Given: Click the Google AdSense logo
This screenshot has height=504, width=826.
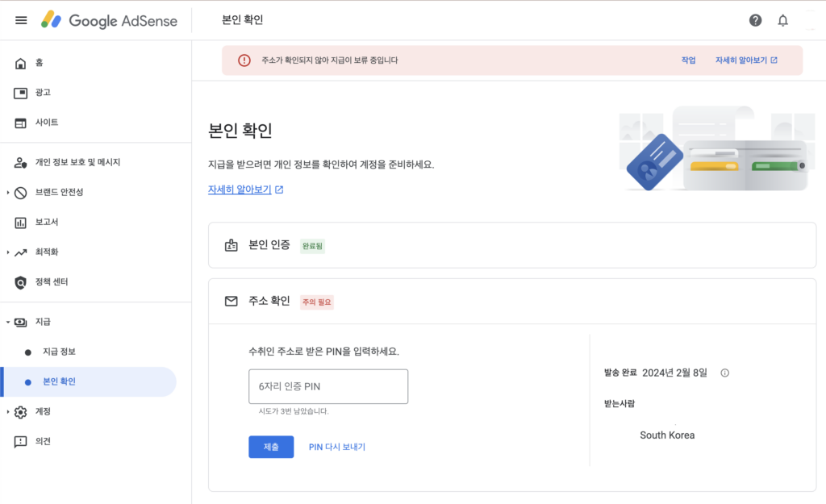Looking at the screenshot, I should [x=109, y=20].
